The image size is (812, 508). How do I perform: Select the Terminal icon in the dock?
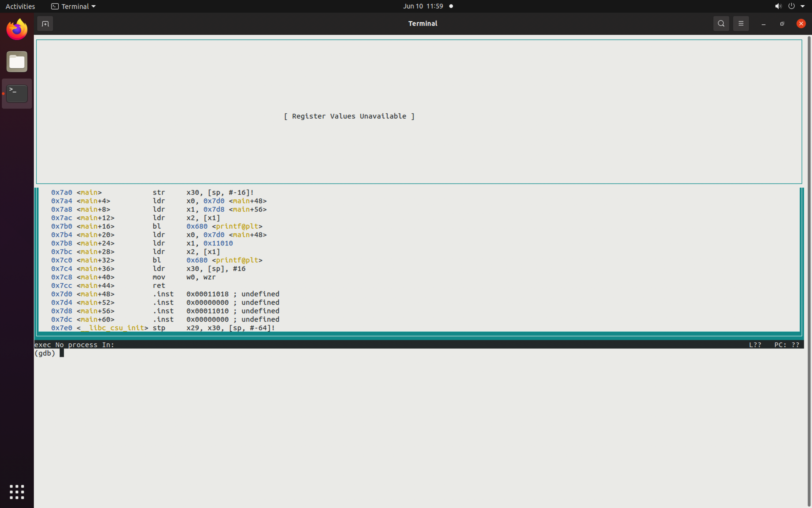tap(17, 93)
